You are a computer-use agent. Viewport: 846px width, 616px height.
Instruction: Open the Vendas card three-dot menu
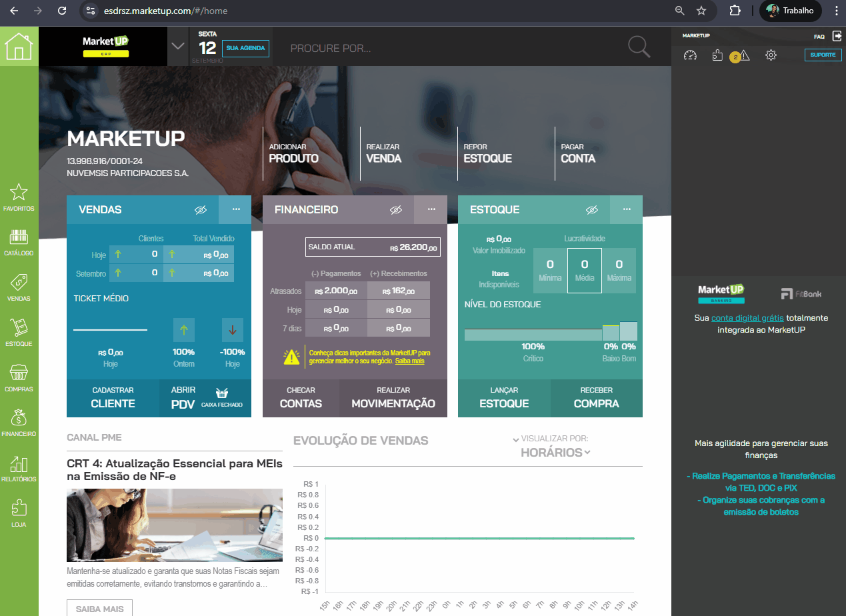(x=235, y=209)
